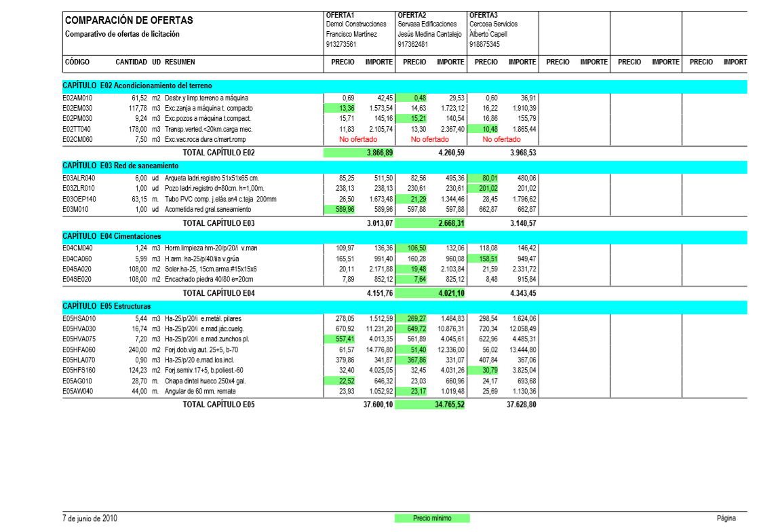Click the CAPÍTULO E02 Acondicionamiento del terreno bar
The height and width of the screenshot is (532, 757).
[137, 86]
